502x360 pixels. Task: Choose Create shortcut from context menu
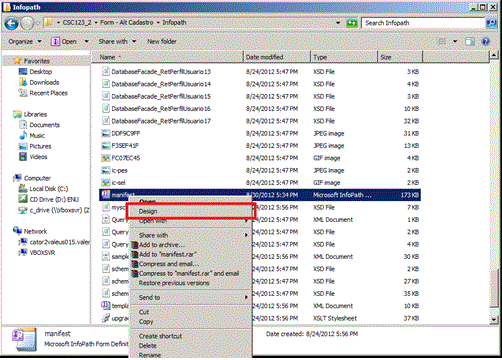[190, 336]
